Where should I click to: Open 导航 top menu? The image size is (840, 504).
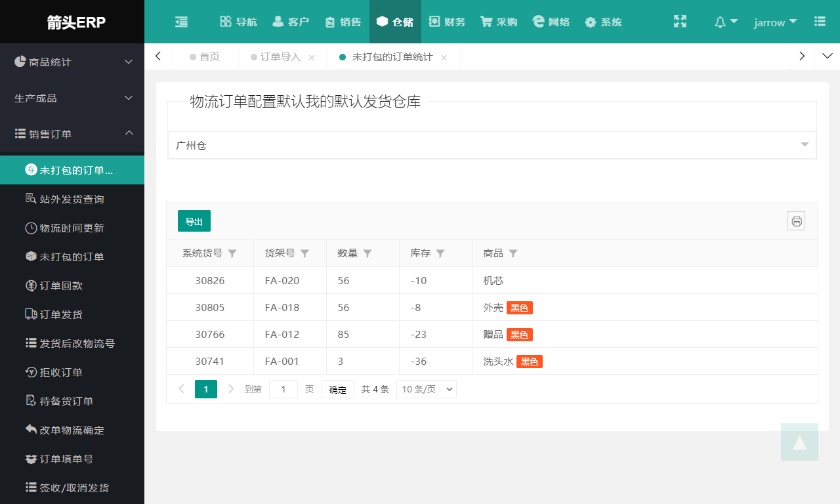point(238,22)
